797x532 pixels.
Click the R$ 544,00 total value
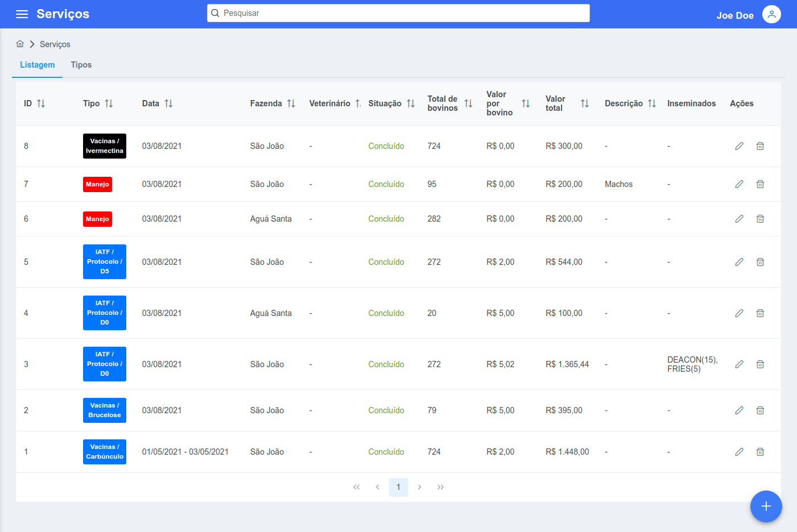(x=564, y=262)
